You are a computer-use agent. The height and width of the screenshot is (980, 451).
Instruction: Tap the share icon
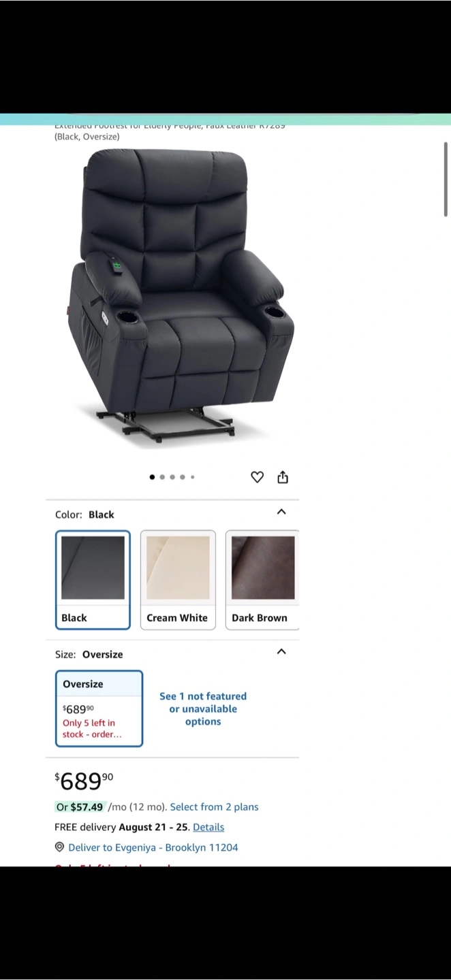coord(283,477)
